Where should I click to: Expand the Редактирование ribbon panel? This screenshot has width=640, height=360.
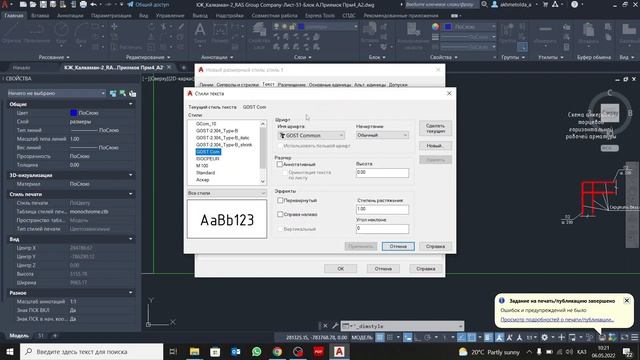[x=148, y=57]
